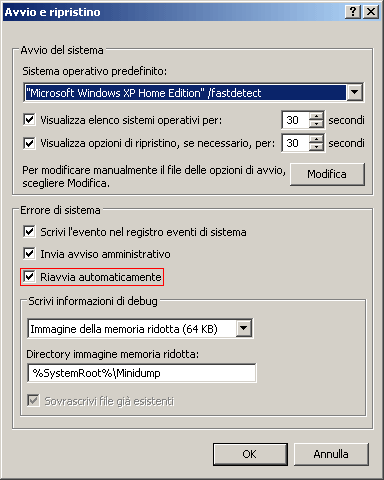Uncheck Scrivi l'evento nel registro eventi
The height and width of the screenshot is (480, 384).
click(29, 231)
